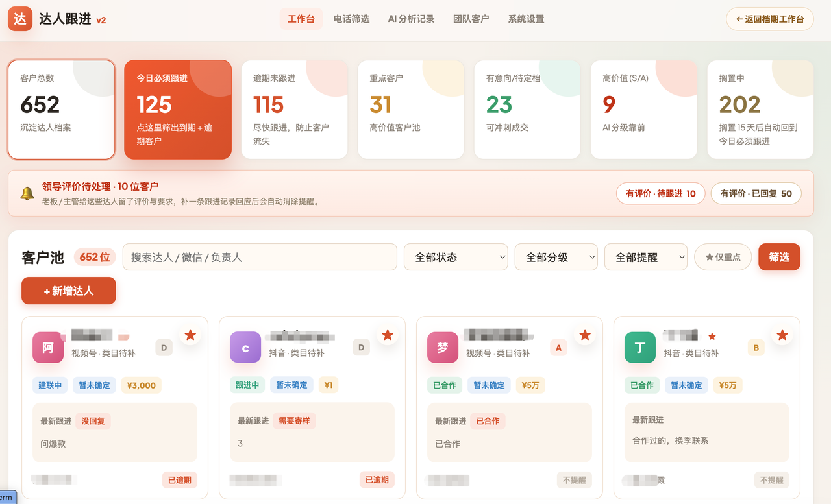Open the 全部状态 dropdown

point(456,257)
